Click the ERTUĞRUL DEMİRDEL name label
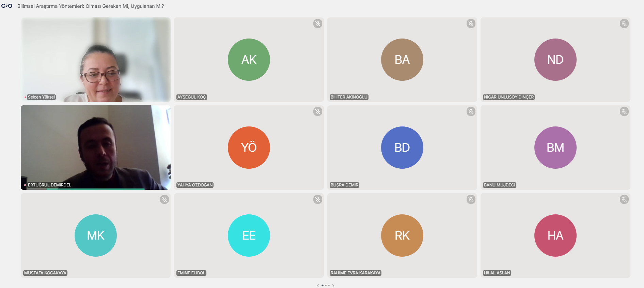The width and height of the screenshot is (644, 288). (49, 185)
